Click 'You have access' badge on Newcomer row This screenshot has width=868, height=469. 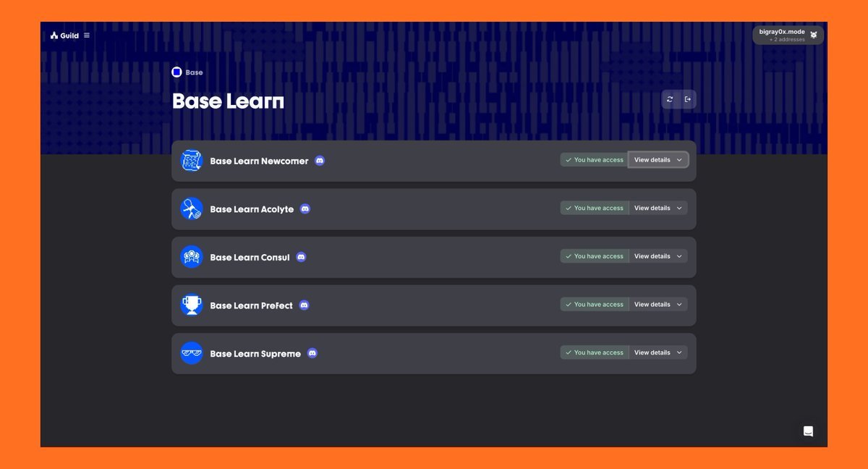595,160
